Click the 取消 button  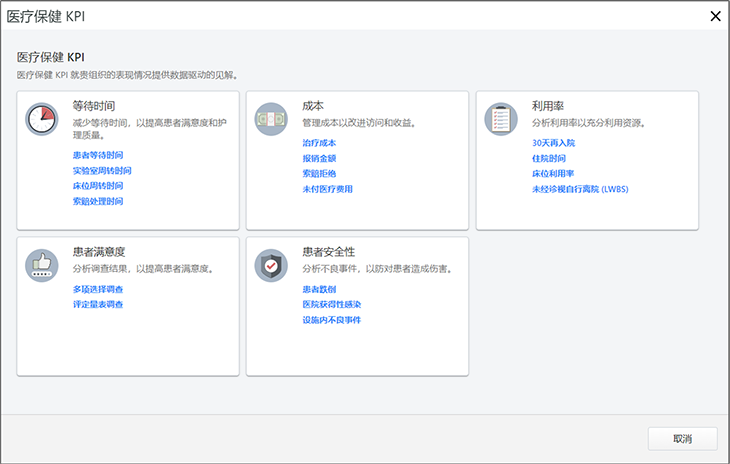pos(683,439)
